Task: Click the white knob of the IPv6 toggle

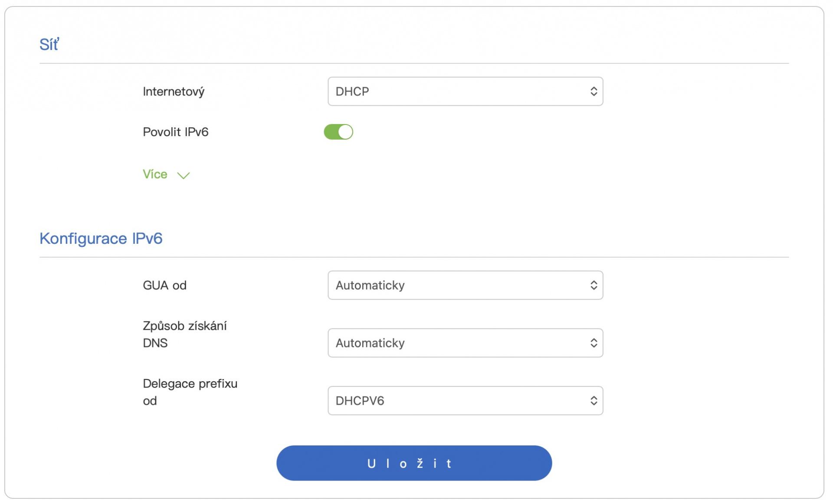Action: pyautogui.click(x=345, y=132)
